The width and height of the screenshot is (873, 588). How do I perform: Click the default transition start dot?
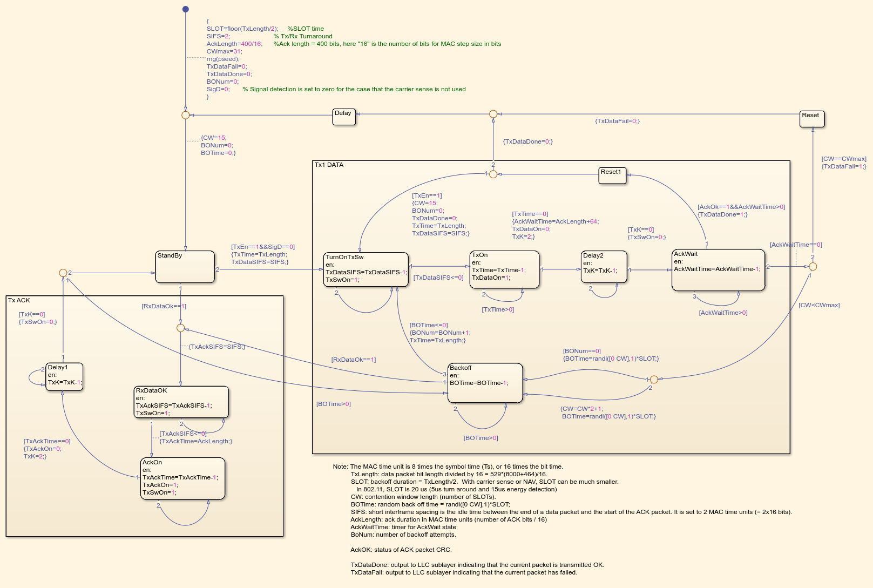click(x=185, y=9)
